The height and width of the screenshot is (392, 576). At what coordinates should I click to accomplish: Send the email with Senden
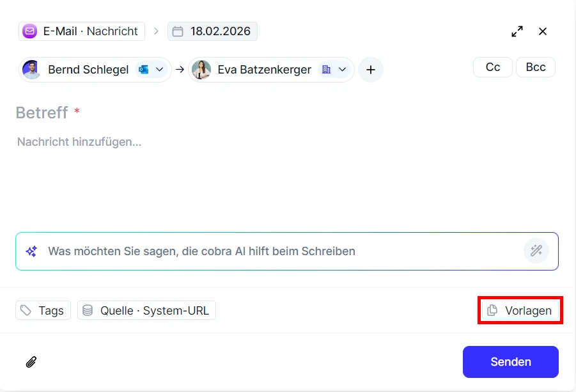point(510,362)
